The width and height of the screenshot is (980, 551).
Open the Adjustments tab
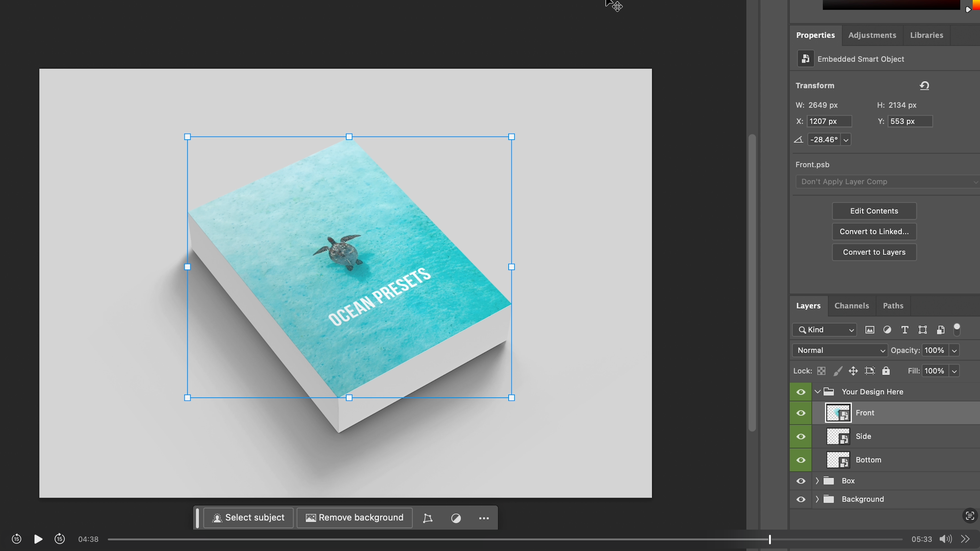click(872, 35)
